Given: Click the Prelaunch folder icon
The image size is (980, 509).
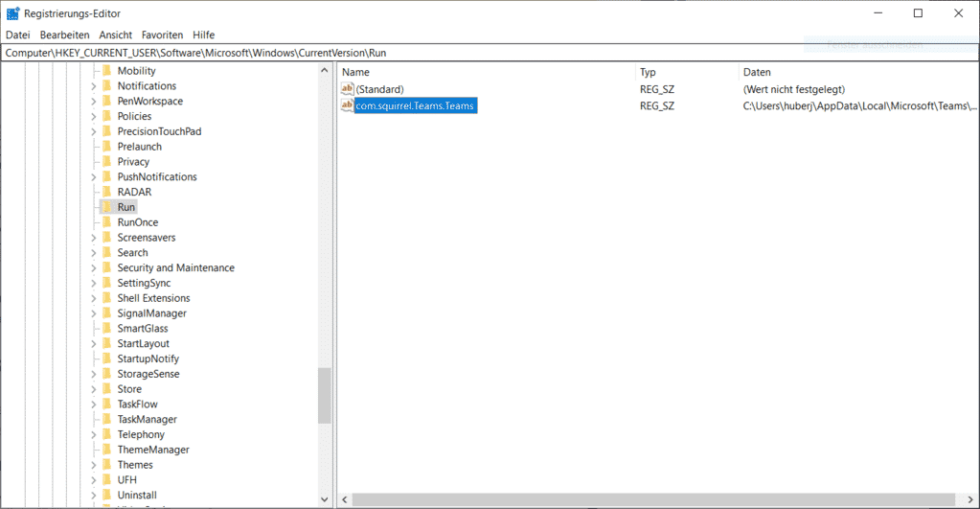Looking at the screenshot, I should [x=107, y=147].
